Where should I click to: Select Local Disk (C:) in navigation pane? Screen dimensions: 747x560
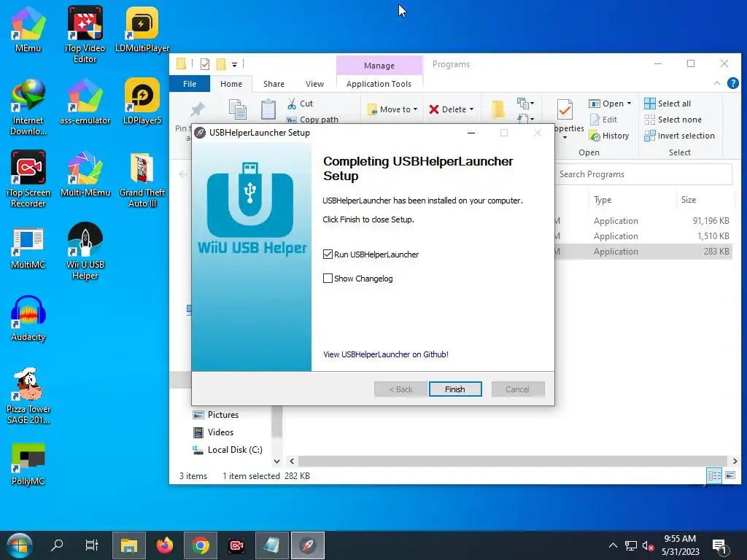(x=228, y=450)
